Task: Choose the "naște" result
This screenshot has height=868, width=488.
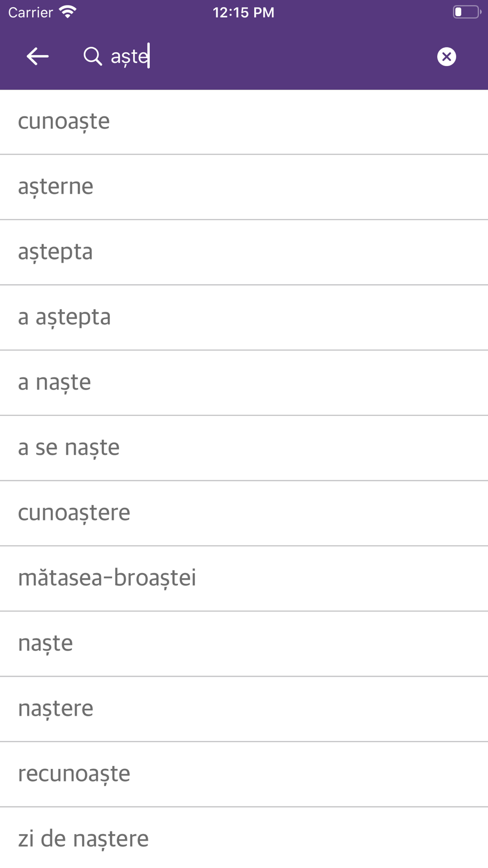Action: pyautogui.click(x=244, y=644)
